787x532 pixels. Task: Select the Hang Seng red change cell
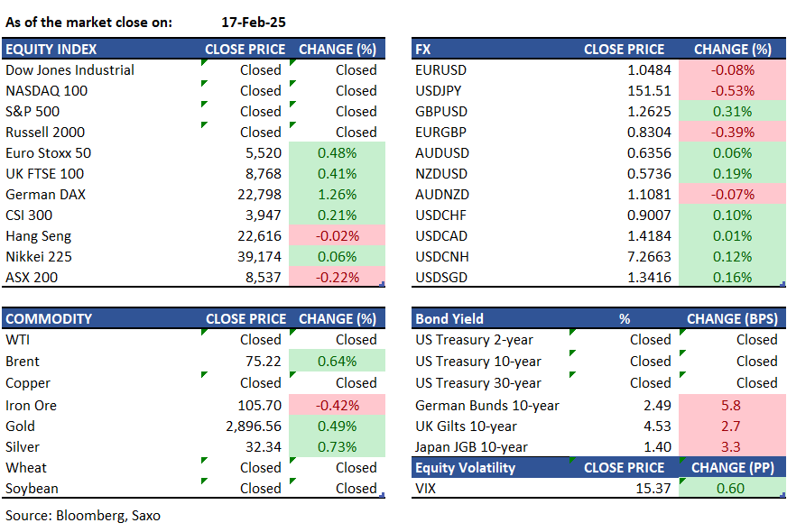pos(337,236)
